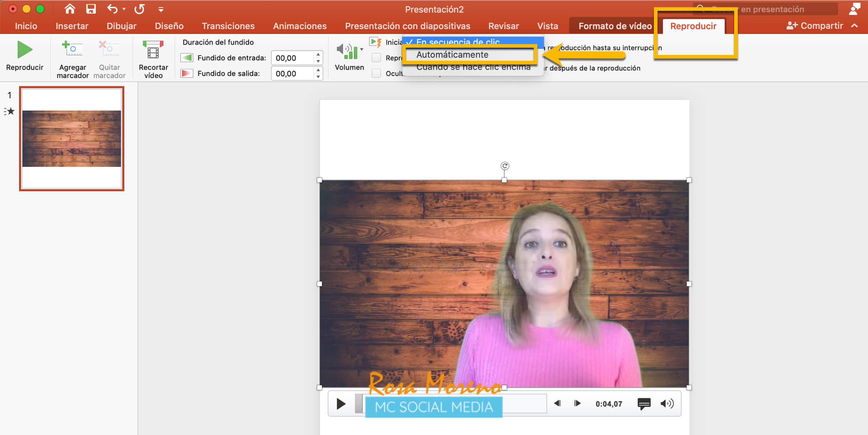
Task: Click the Home icon in title bar
Action: click(69, 9)
